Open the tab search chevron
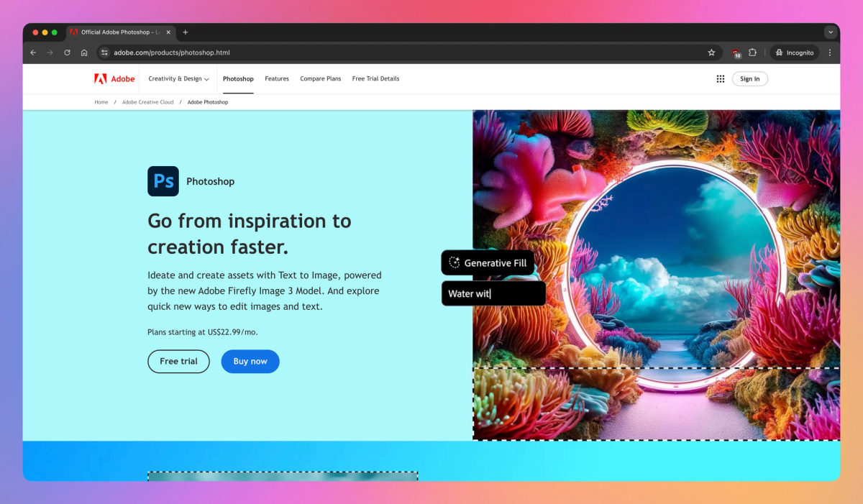This screenshot has width=863, height=504. [831, 32]
